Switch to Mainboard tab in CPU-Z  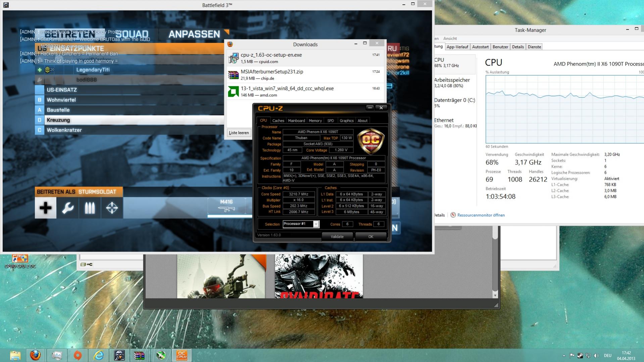(296, 121)
